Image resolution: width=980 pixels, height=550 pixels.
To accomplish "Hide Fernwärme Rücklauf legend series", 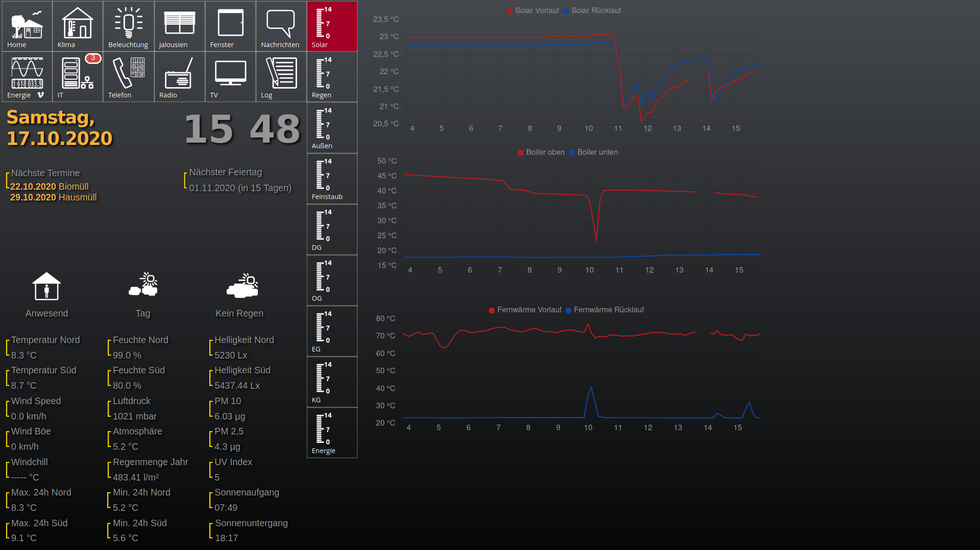I will point(608,310).
